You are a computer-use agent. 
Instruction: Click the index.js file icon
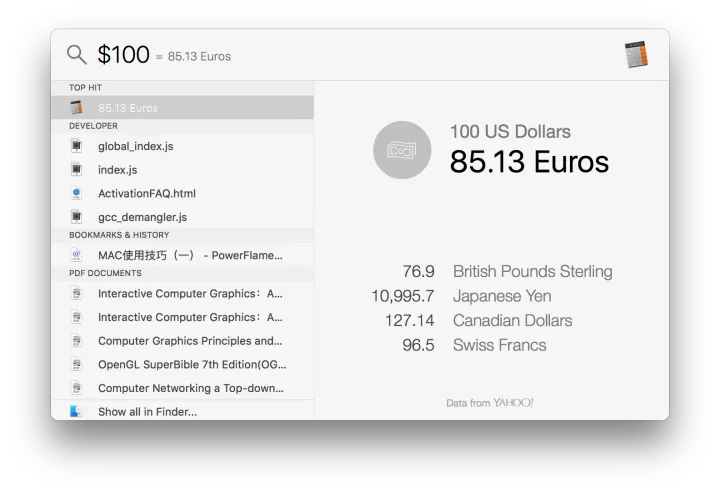click(x=76, y=170)
